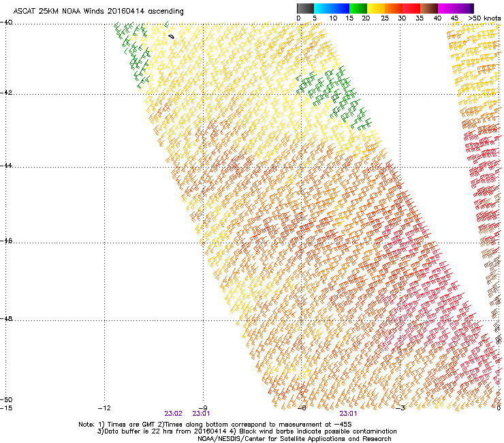Select the '23:01' time label beside '23:02'
The height and width of the screenshot is (443, 504).
point(201,414)
